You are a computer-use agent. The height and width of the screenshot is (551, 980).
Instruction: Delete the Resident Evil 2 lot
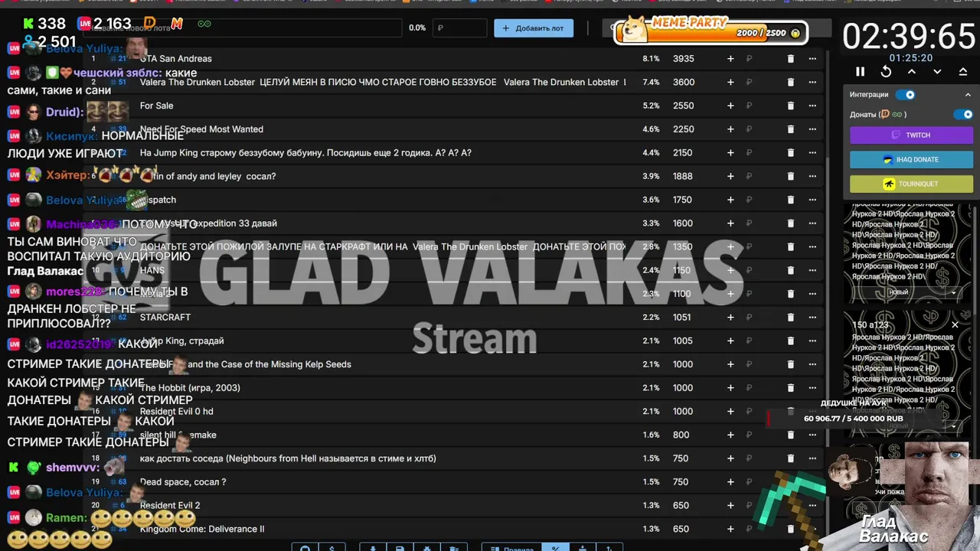point(791,505)
